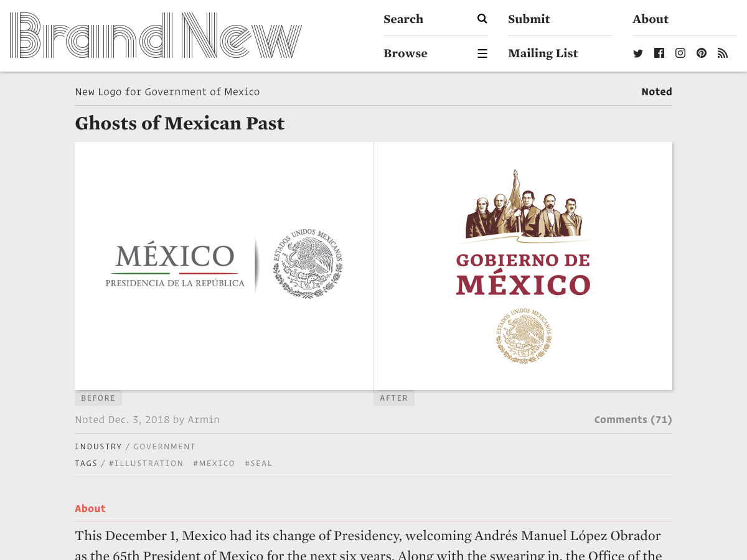The width and height of the screenshot is (747, 560).
Task: Visit the Twitter profile icon
Action: (x=638, y=54)
